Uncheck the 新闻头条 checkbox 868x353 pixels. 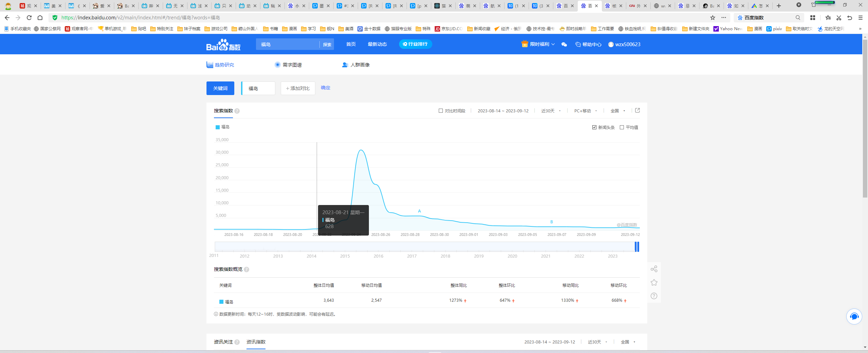594,128
